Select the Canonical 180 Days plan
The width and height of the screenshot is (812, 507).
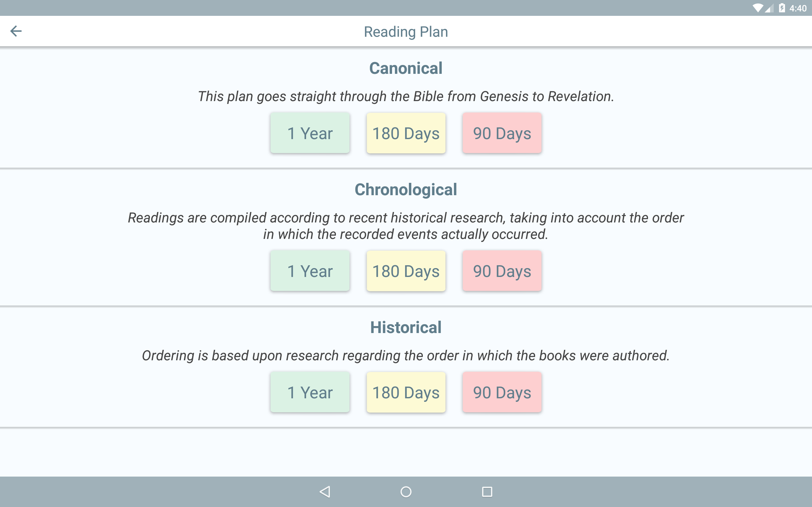point(406,133)
